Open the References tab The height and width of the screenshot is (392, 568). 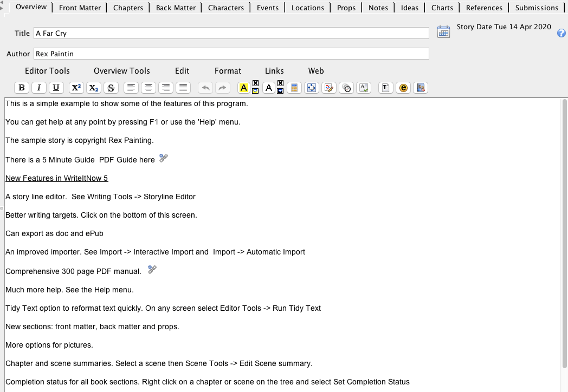484,8
